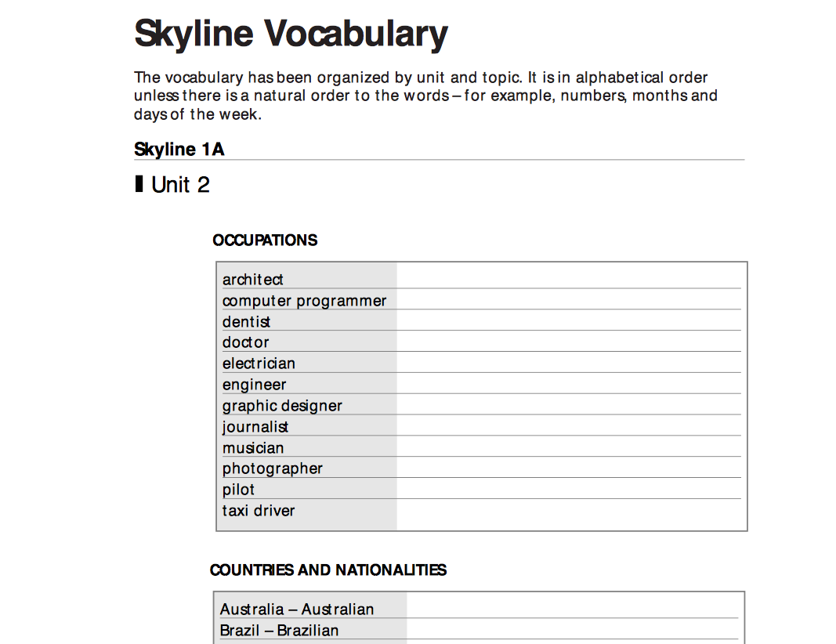Click the 'COUNTRIES AND NATIONALITIES' heading

[x=328, y=570]
